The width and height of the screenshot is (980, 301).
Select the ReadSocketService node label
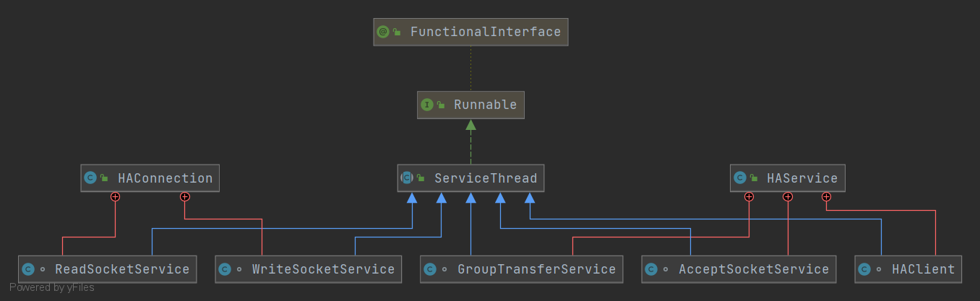click(x=122, y=269)
